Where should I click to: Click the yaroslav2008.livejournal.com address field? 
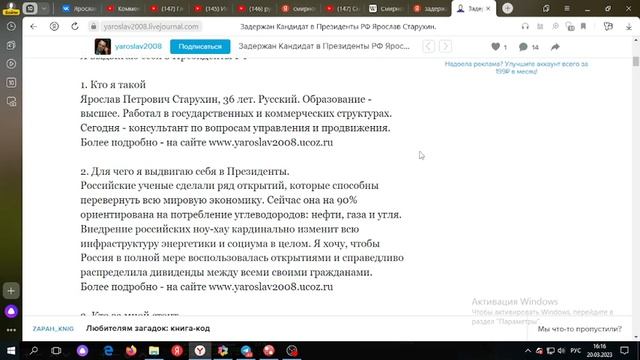click(x=151, y=27)
